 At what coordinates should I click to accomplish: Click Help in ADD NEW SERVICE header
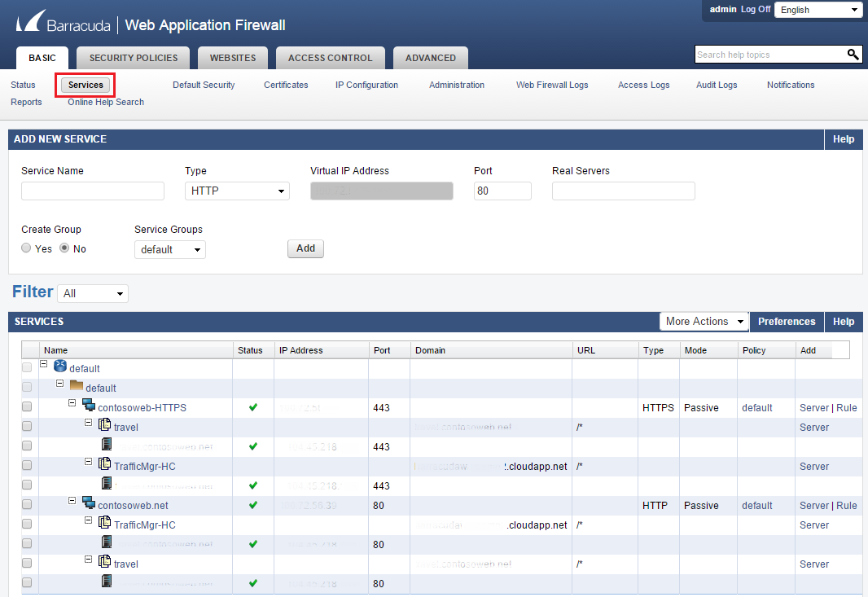(x=844, y=139)
